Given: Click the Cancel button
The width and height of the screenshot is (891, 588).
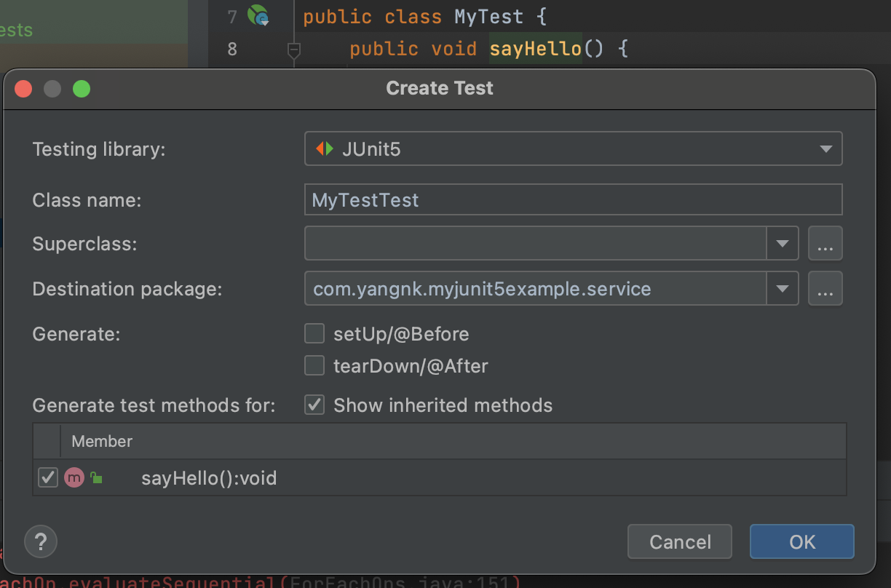Looking at the screenshot, I should click(680, 541).
